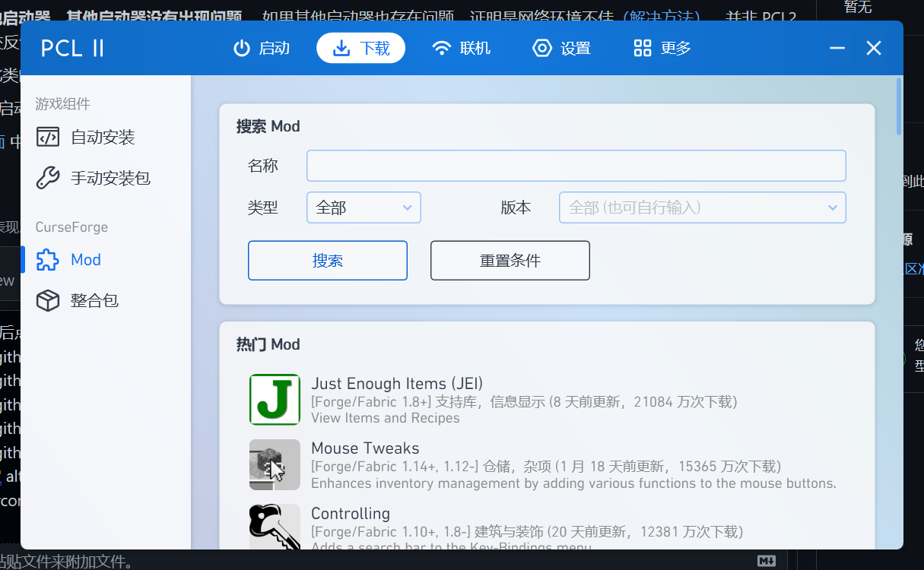Open the 版本 dropdown chevron arrow
The width and height of the screenshot is (924, 570).
pos(831,207)
